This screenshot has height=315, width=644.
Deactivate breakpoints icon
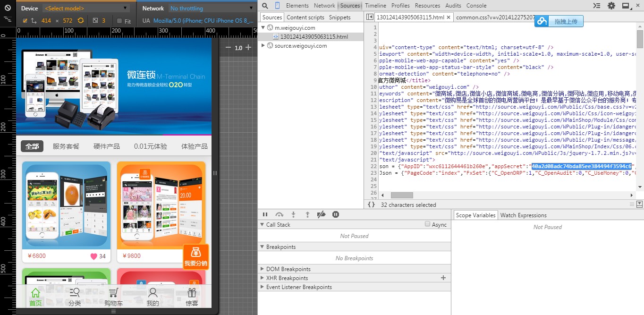pyautogui.click(x=322, y=214)
